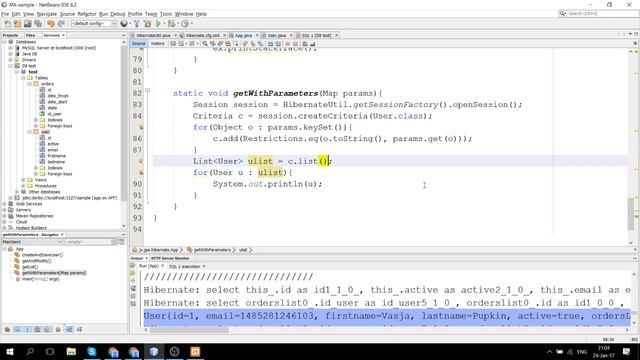This screenshot has width=640, height=360.
Task: Expand the Servers node
Action: point(4,210)
